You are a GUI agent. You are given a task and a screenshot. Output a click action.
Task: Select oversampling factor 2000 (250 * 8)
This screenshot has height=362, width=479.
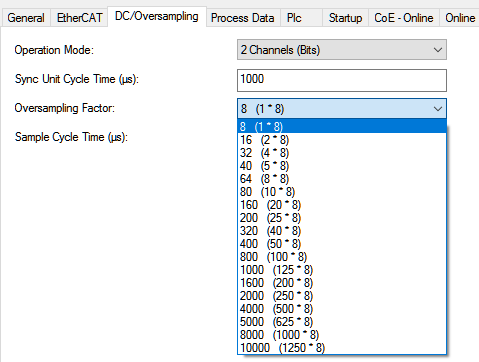[342, 296]
